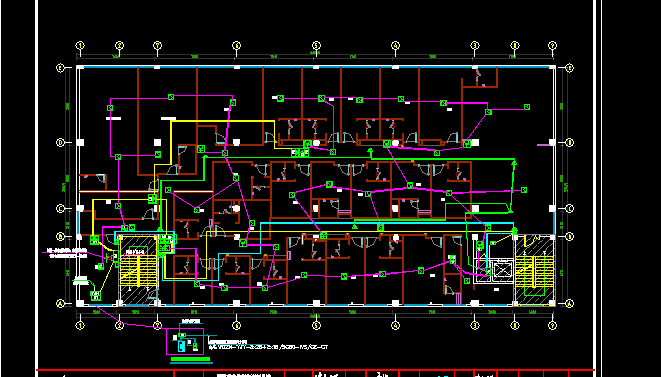
Task: Click the leader note text left of the stairwell
Action: (68, 253)
